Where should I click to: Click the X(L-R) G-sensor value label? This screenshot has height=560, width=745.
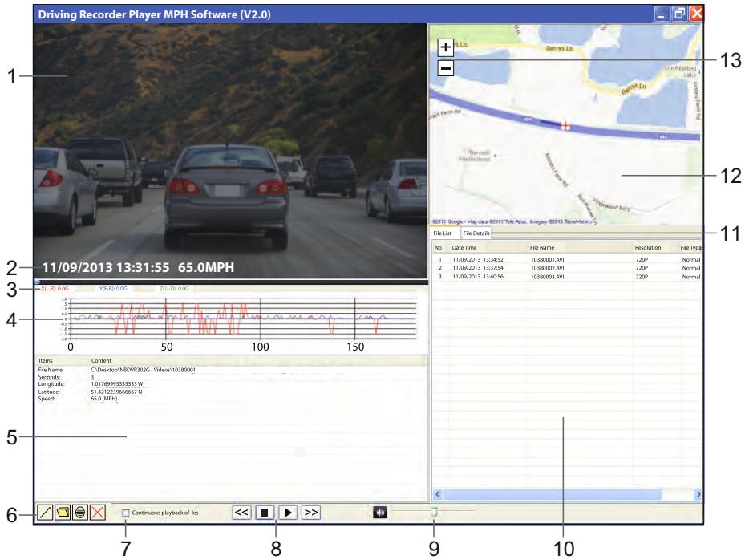[x=55, y=289]
